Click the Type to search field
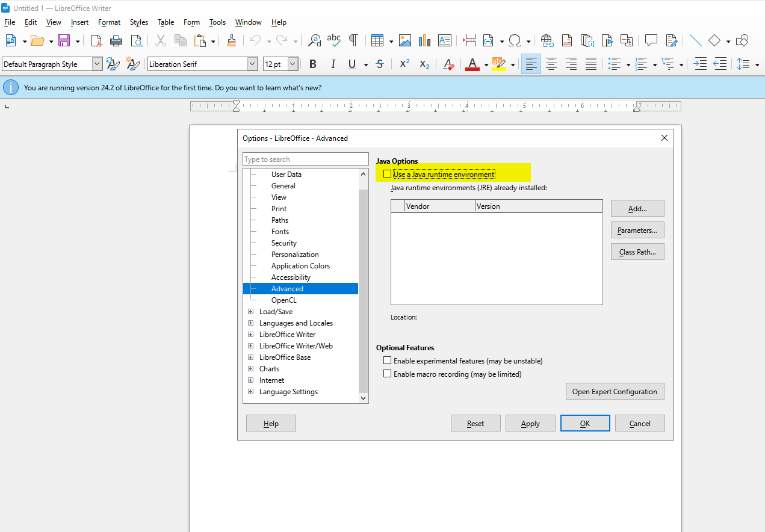The height and width of the screenshot is (532, 765). (305, 159)
